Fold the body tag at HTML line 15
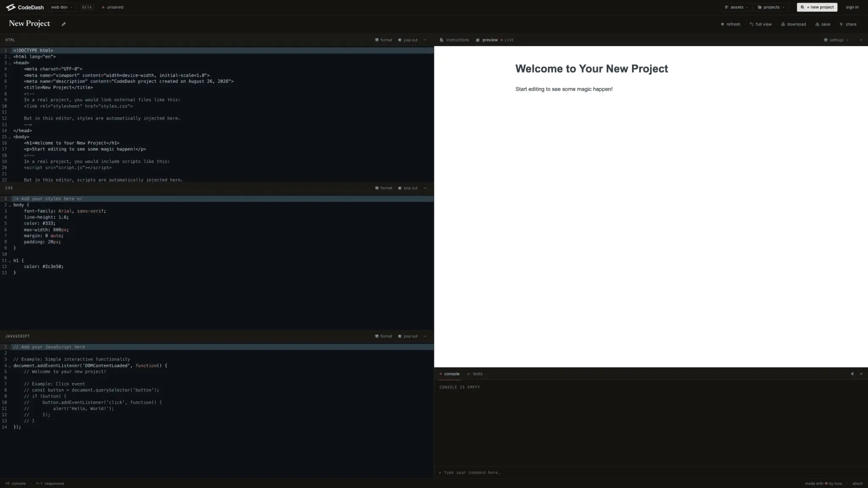868x488 pixels. coord(10,137)
